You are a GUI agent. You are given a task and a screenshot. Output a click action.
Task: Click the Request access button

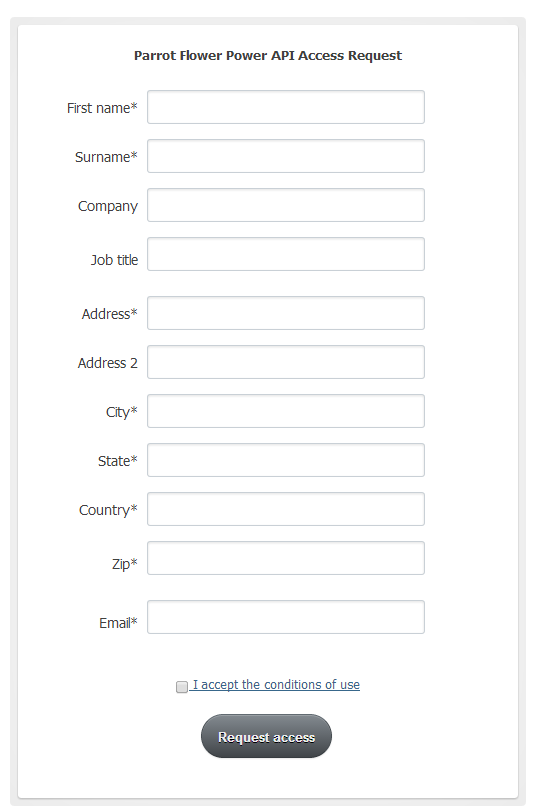266,737
